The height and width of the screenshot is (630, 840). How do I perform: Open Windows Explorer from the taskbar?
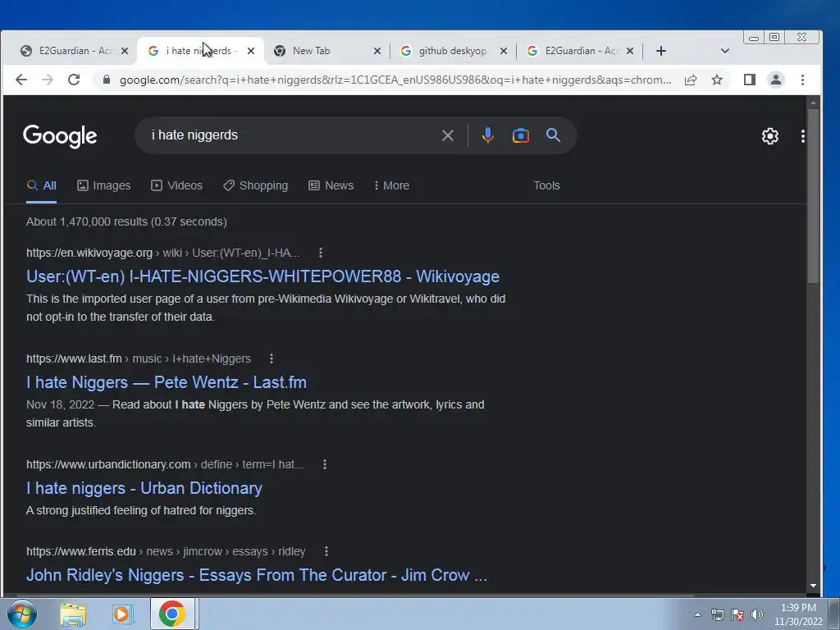(x=73, y=614)
